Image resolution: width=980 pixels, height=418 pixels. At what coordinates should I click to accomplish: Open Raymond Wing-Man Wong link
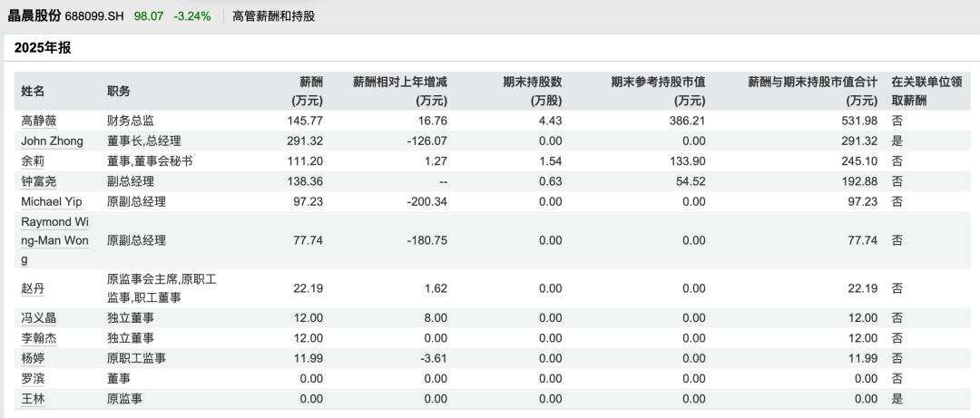point(55,240)
